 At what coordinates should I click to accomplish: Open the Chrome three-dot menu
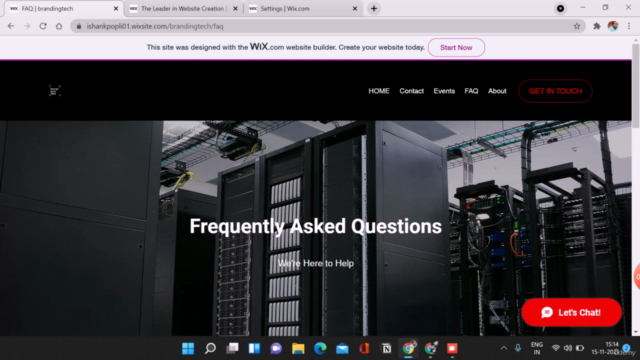(629, 26)
